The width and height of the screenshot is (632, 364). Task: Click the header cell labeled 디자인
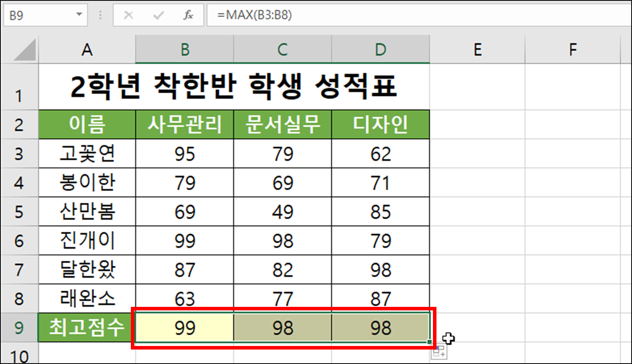tap(380, 124)
